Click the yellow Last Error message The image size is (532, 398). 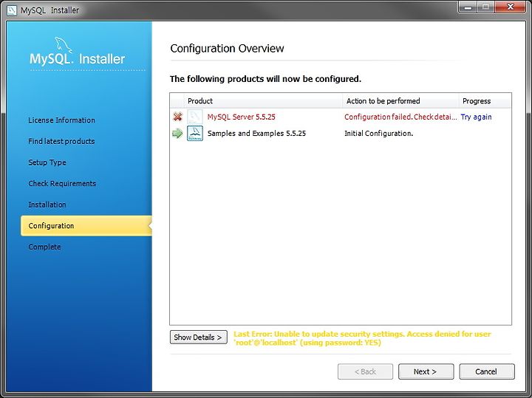pyautogui.click(x=362, y=338)
